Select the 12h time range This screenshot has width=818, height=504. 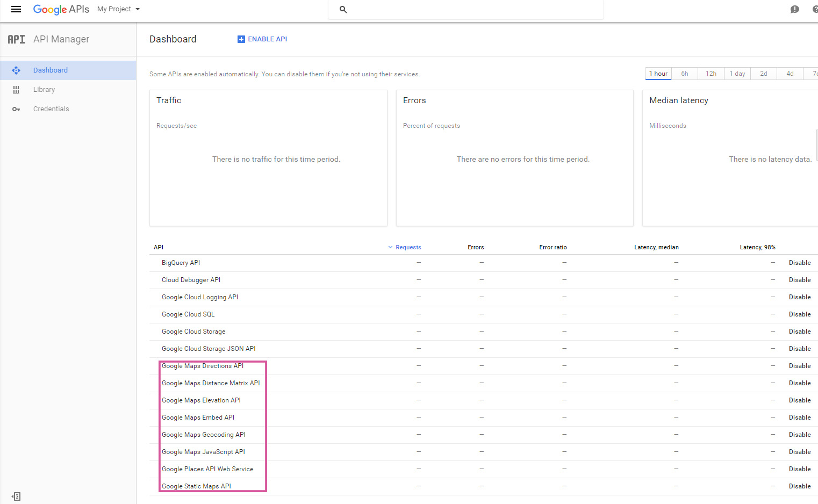[x=711, y=74]
